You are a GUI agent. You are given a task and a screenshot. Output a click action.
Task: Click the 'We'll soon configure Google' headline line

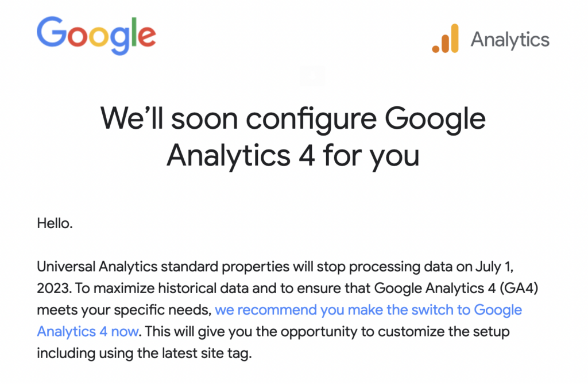(x=293, y=118)
